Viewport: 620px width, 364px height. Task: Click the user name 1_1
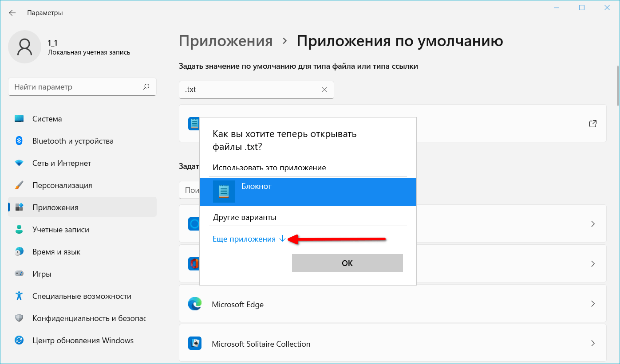[53, 43]
